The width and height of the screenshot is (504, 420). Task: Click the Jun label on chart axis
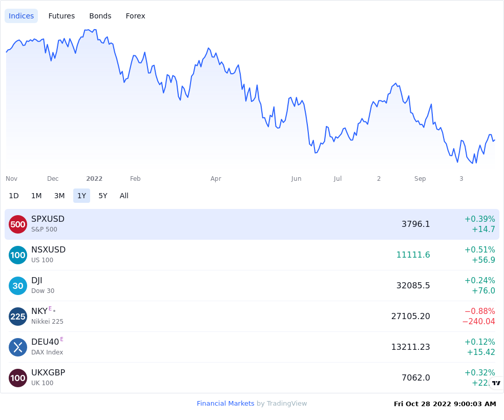296,179
